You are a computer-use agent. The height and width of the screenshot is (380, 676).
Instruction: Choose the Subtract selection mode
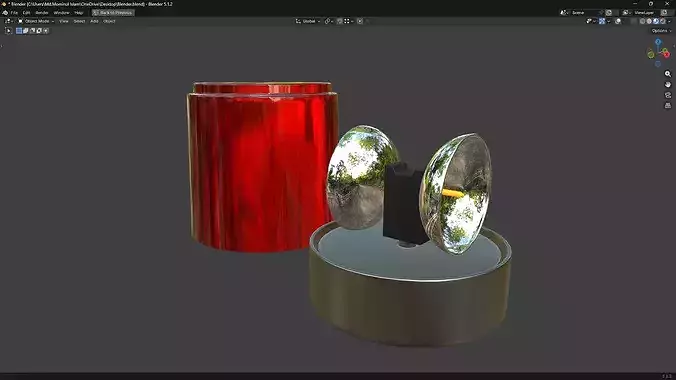tap(32, 31)
